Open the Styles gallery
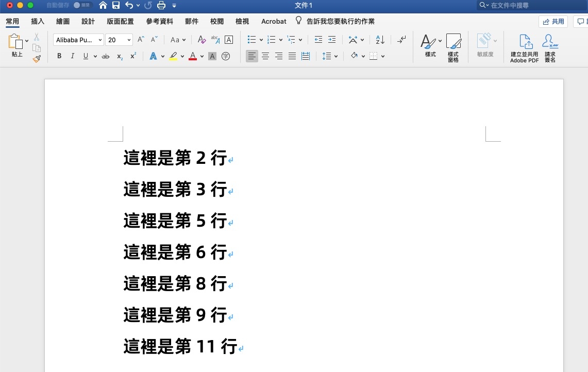The width and height of the screenshot is (588, 372). (x=430, y=45)
